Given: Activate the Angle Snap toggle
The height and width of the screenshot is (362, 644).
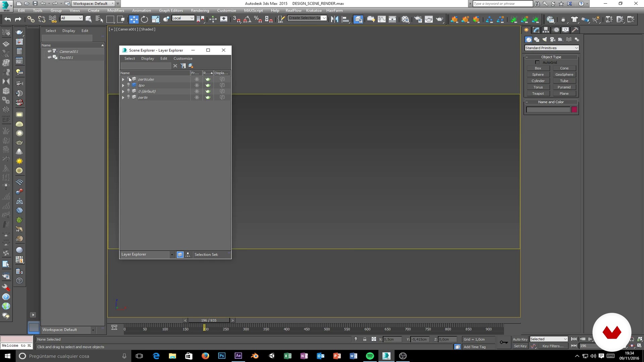Looking at the screenshot, I should click(x=247, y=19).
